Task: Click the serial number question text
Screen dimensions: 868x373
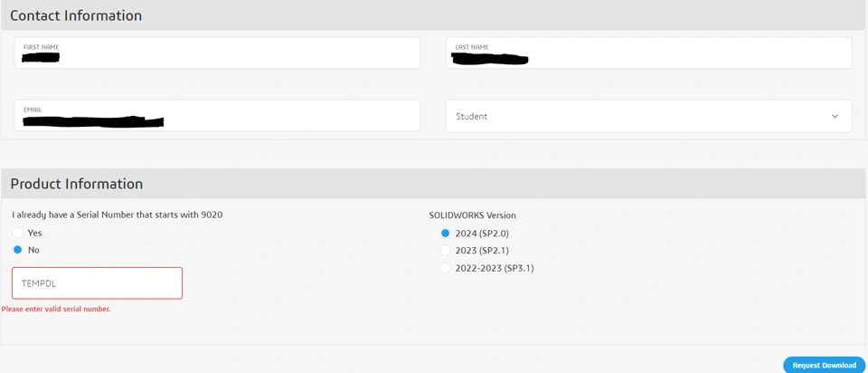Action: (118, 215)
